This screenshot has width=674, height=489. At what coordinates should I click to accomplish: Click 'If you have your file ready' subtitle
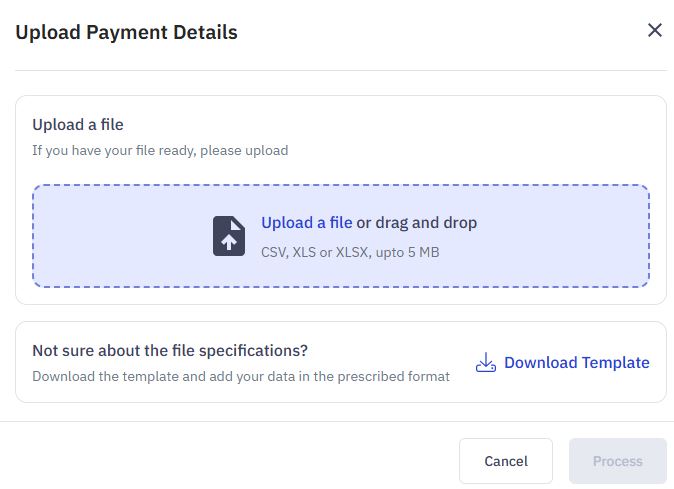point(160,151)
